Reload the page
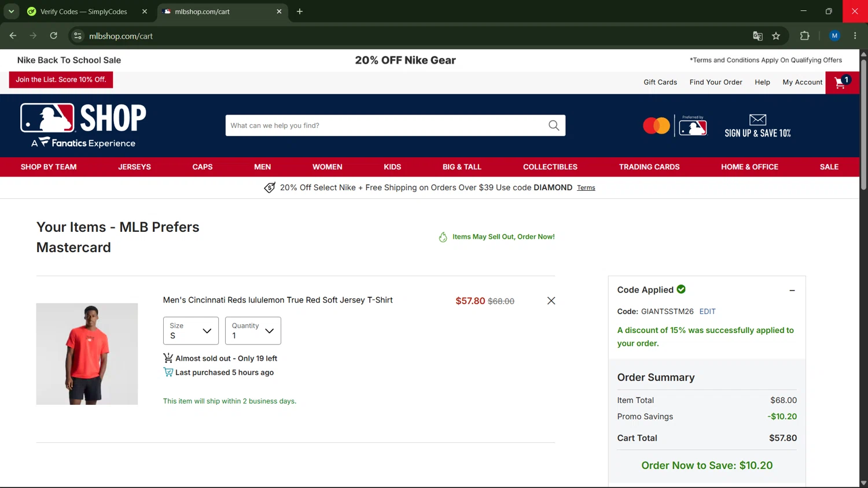 coord(53,36)
